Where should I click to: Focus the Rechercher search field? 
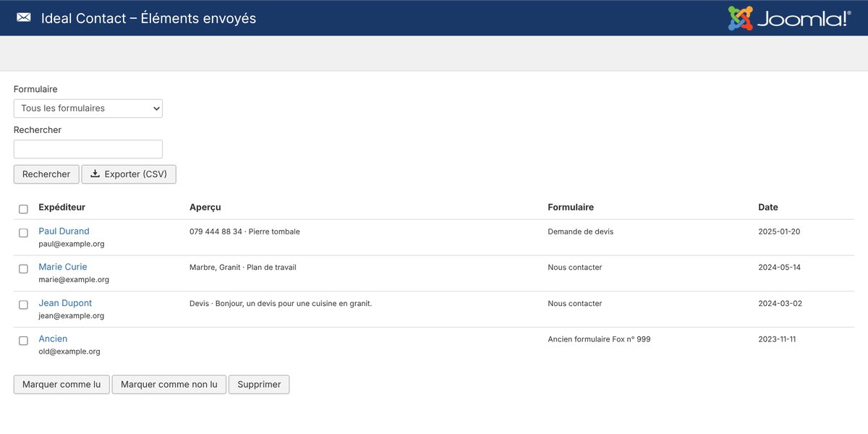click(88, 149)
